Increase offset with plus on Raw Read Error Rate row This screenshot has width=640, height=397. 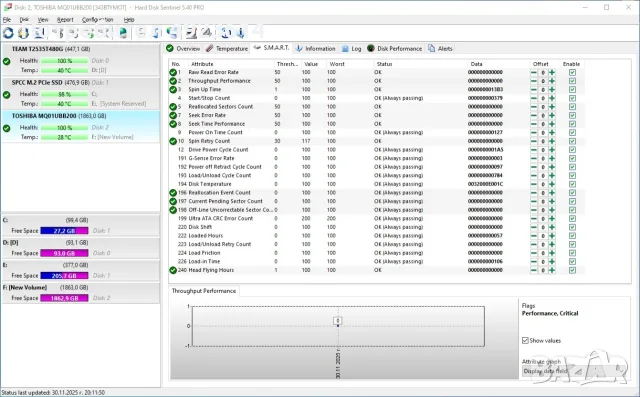[x=552, y=72]
